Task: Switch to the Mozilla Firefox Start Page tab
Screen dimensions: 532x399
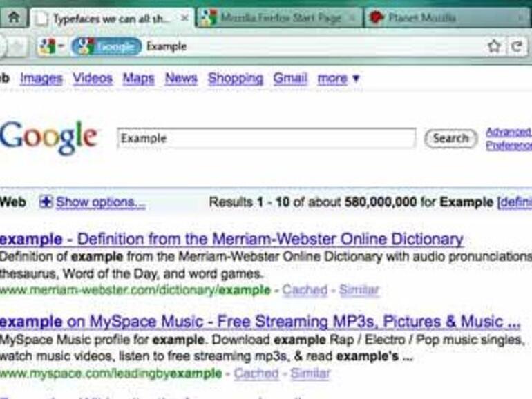Action: click(x=280, y=18)
